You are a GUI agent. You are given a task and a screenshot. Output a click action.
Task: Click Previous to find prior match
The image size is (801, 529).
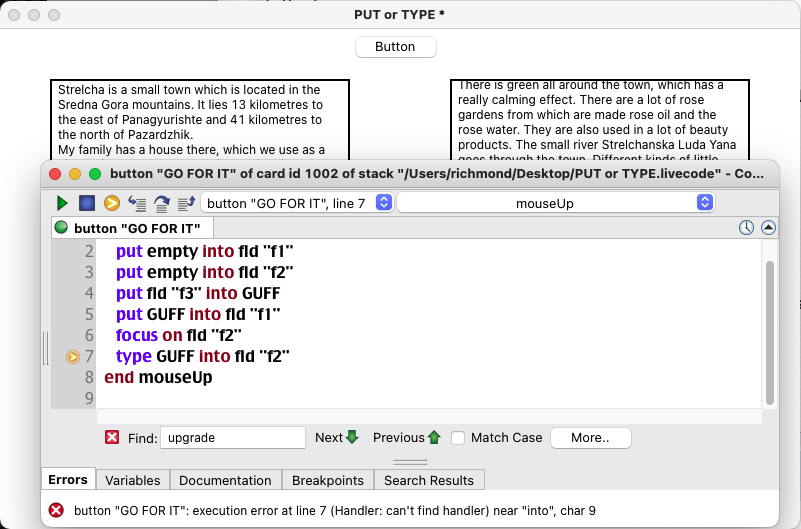pos(406,437)
